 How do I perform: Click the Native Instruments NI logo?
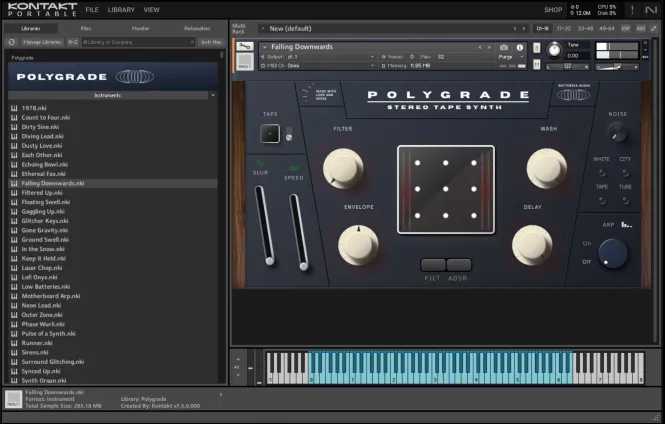pos(651,9)
